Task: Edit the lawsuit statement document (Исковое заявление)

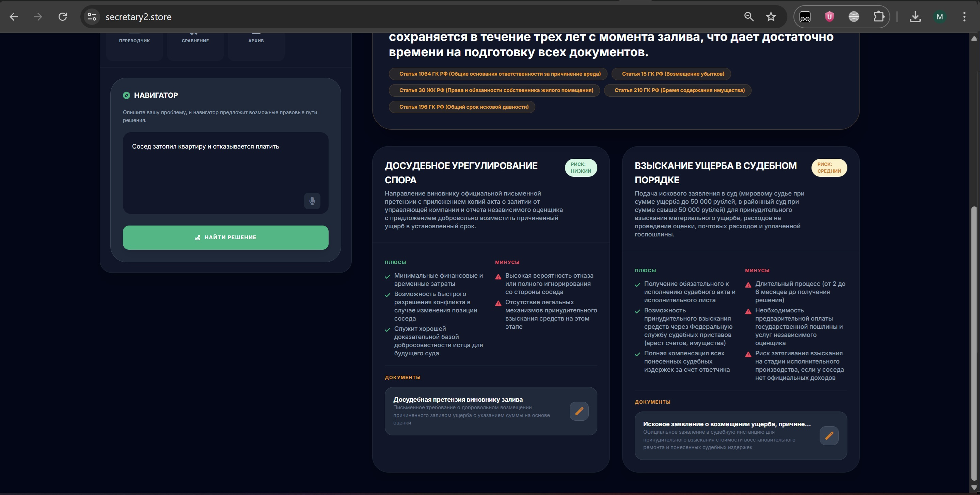Action: (829, 436)
